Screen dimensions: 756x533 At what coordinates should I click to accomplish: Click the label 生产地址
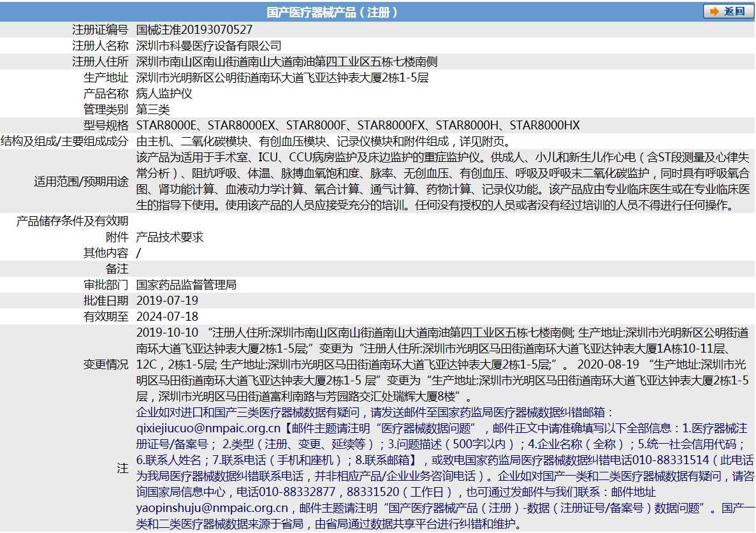pos(106,77)
